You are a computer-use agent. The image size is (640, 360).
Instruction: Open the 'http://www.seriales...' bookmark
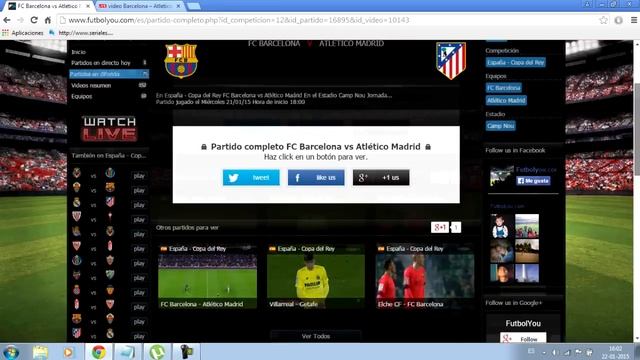coord(81,33)
